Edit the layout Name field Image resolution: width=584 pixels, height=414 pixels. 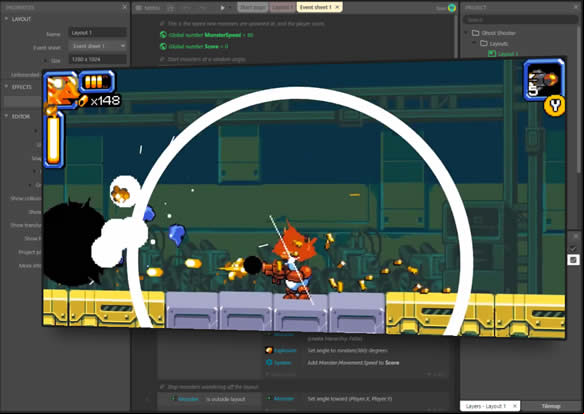(x=98, y=33)
